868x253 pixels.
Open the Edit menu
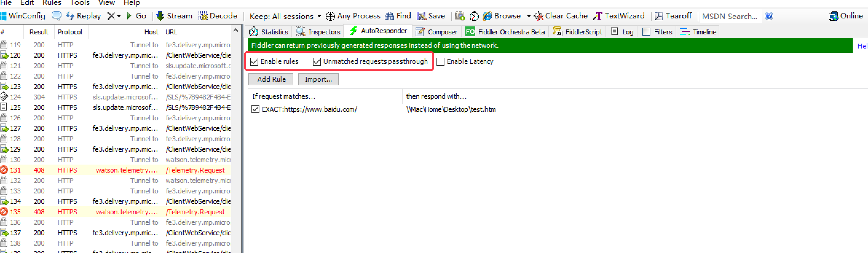(27, 3)
